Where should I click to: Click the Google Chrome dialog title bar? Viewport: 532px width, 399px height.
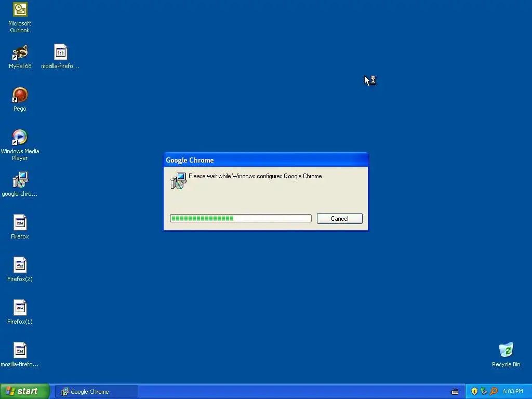pos(266,160)
